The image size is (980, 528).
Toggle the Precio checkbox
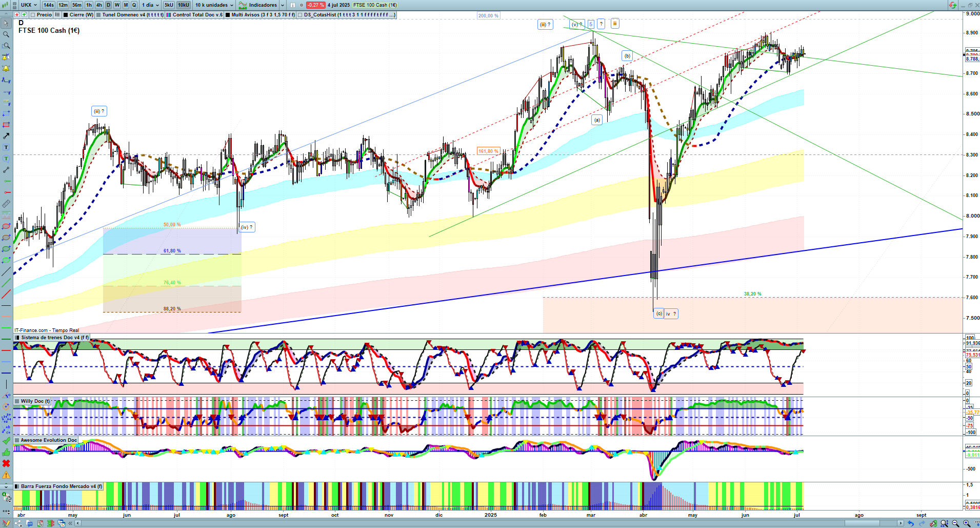click(x=32, y=15)
